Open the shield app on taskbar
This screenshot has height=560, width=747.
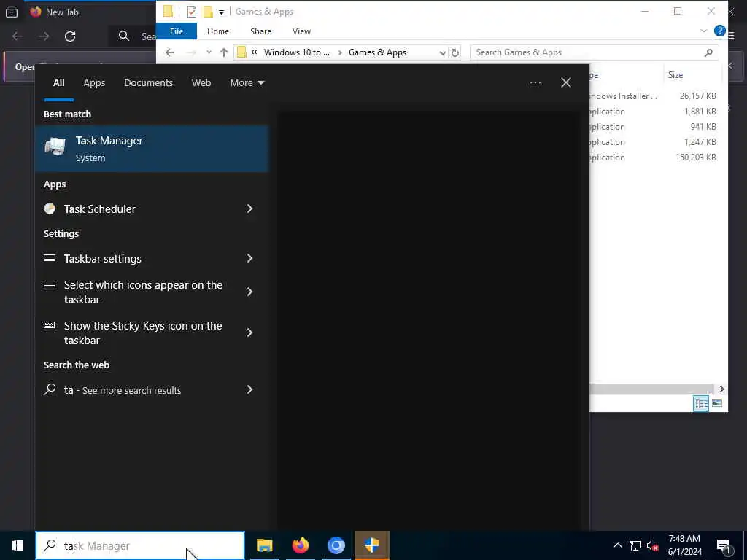click(x=372, y=545)
